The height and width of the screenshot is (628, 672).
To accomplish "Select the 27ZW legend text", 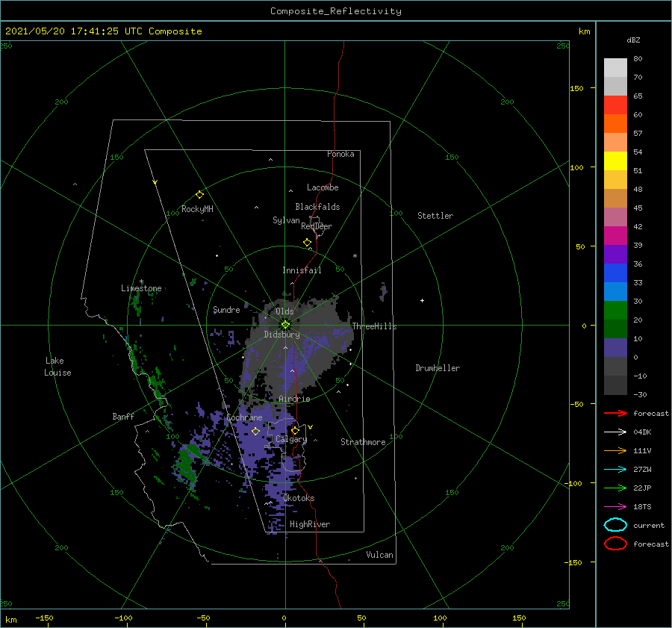I will (642, 470).
